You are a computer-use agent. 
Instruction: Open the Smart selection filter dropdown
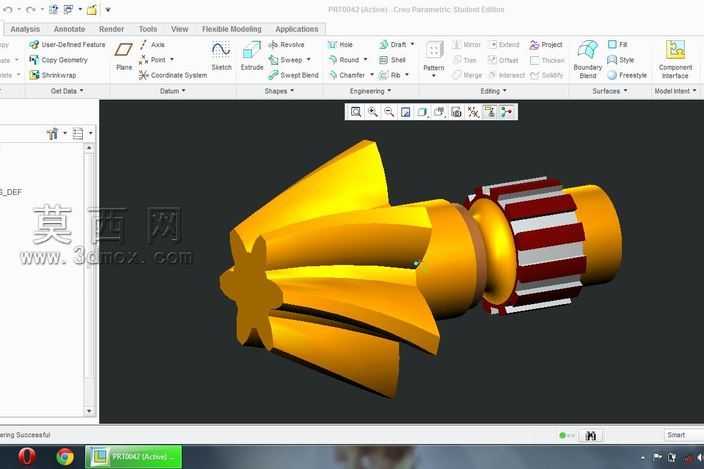pyautogui.click(x=683, y=435)
